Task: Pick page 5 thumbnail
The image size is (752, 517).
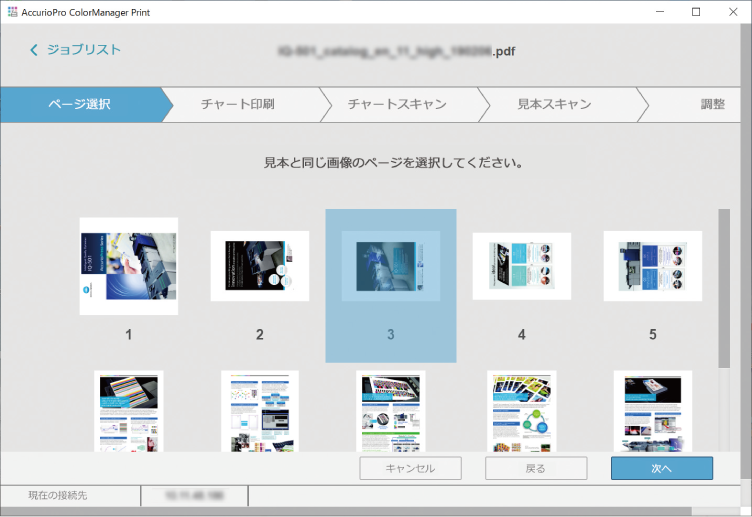Action: (653, 266)
